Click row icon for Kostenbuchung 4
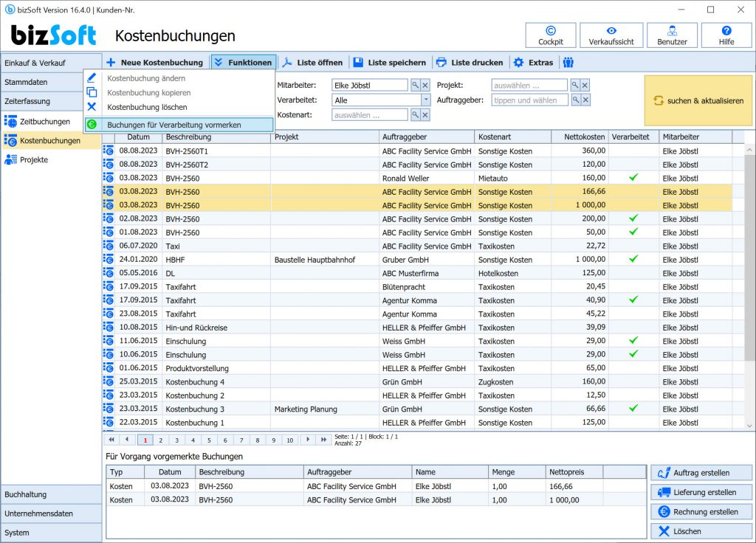This screenshot has height=543, width=756. coord(109,381)
